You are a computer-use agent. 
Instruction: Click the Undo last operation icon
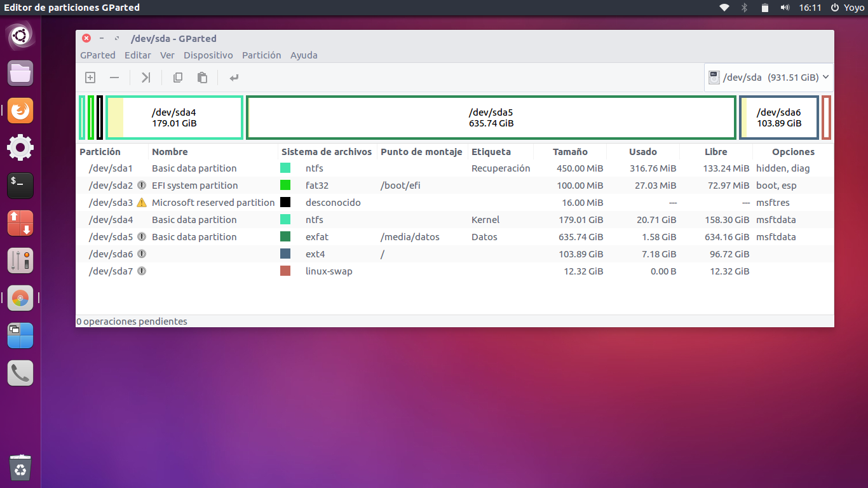coord(234,78)
